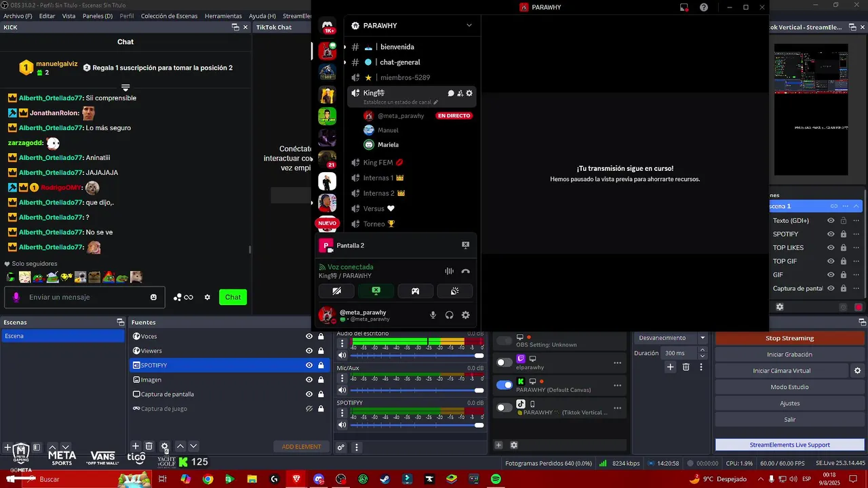868x488 pixels.
Task: Open the Herramientas menu
Action: click(x=223, y=16)
